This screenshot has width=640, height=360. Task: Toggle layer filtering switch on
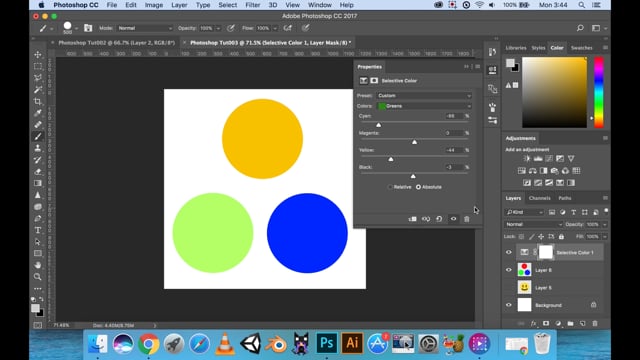pyautogui.click(x=606, y=211)
